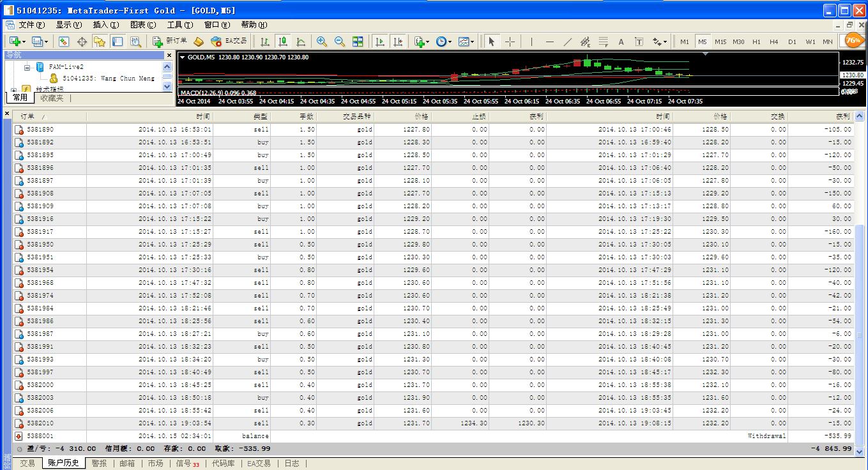
Task: Zoom out on the chart
Action: (340, 42)
